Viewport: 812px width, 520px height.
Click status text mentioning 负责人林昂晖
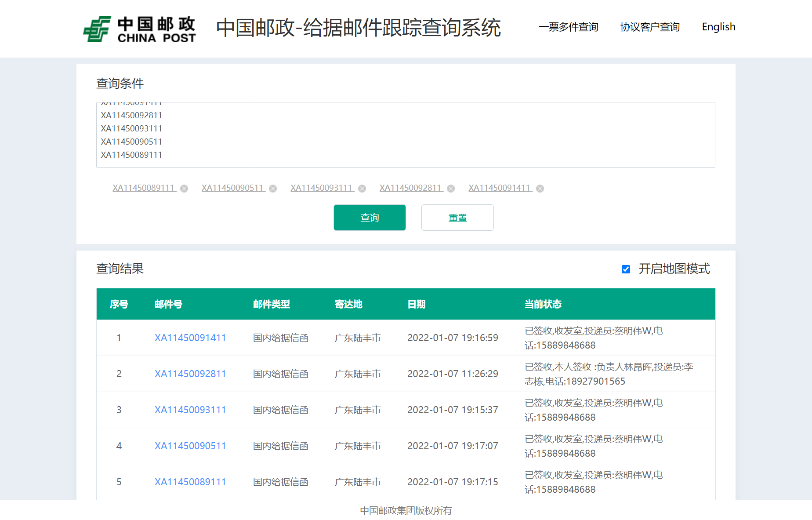609,374
